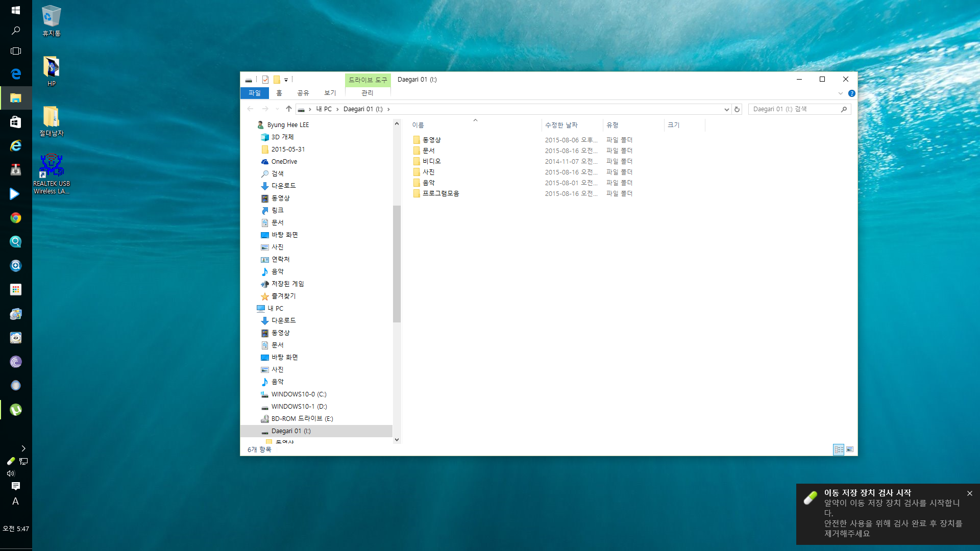Click New folder icon in quick access toolbar
This screenshot has height=551, width=980.
tap(277, 80)
